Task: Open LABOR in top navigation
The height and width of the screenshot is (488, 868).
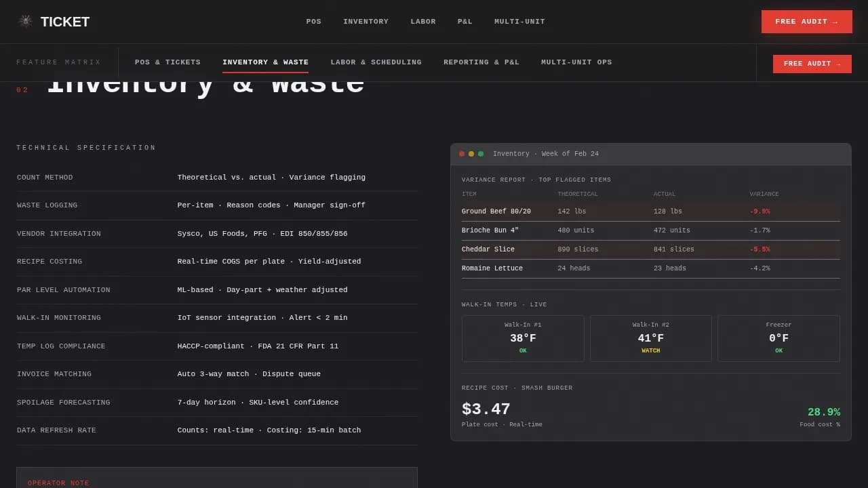Action: tap(423, 22)
